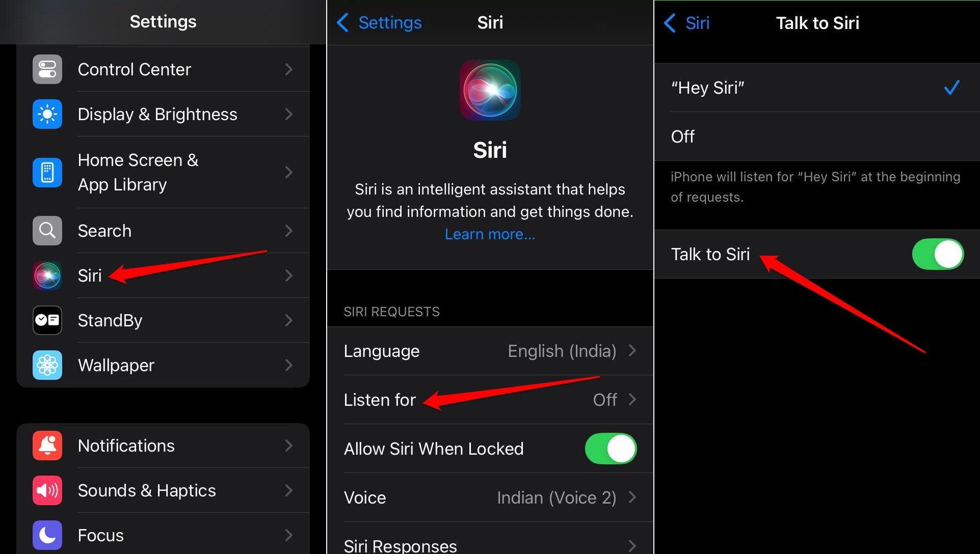This screenshot has height=554, width=980.
Task: Expand Language dropdown for Siri
Action: (x=490, y=351)
